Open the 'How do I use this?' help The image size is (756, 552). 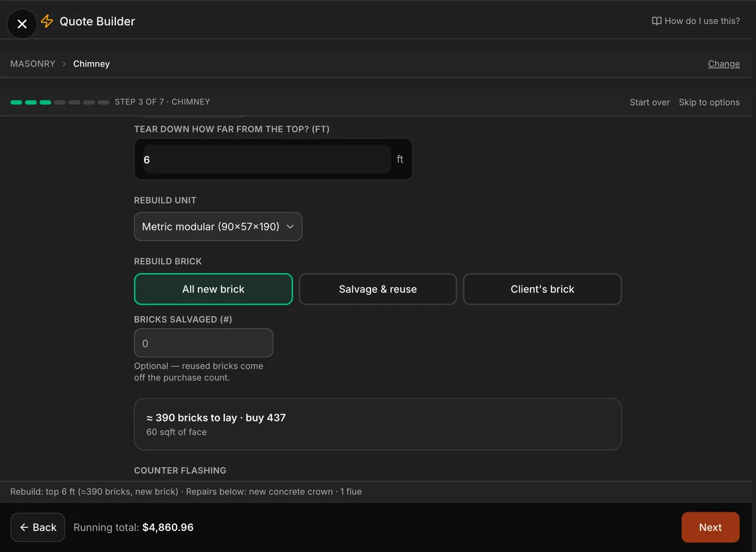tap(696, 21)
